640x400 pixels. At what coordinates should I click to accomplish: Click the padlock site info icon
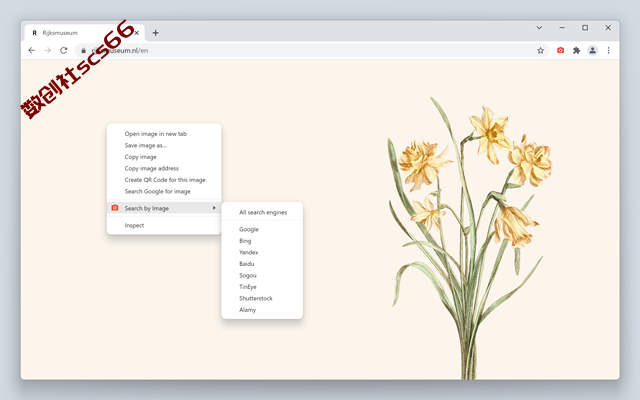[83, 50]
